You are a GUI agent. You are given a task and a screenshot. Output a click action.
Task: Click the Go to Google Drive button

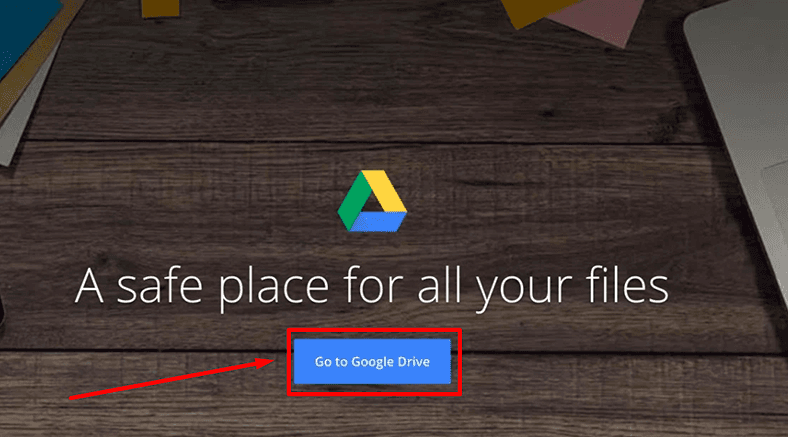[x=372, y=361]
